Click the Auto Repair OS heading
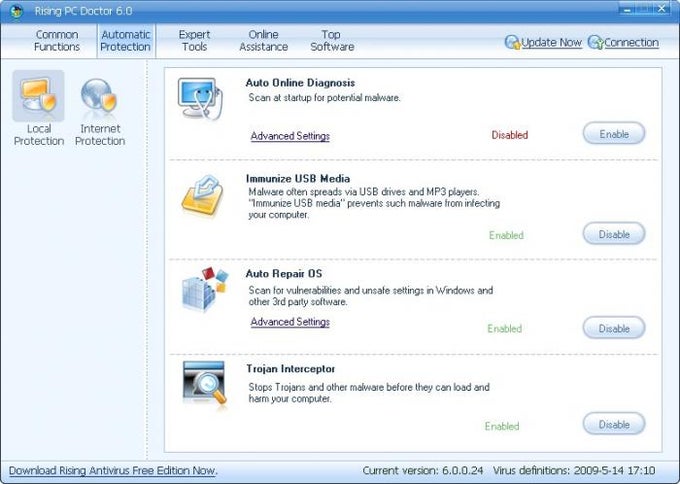The height and width of the screenshot is (484, 680). [284, 273]
